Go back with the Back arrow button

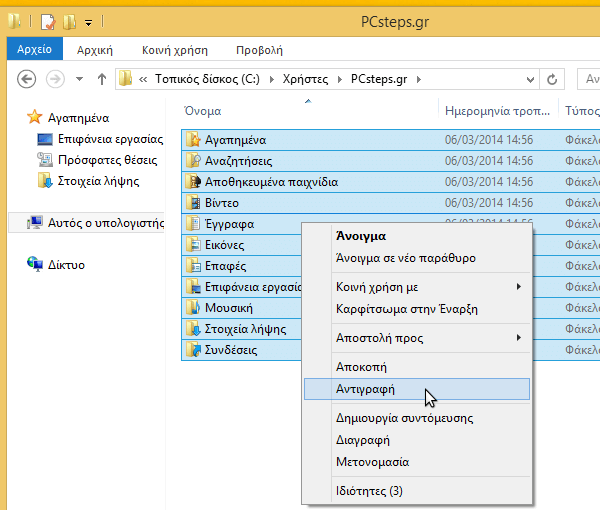coord(26,79)
